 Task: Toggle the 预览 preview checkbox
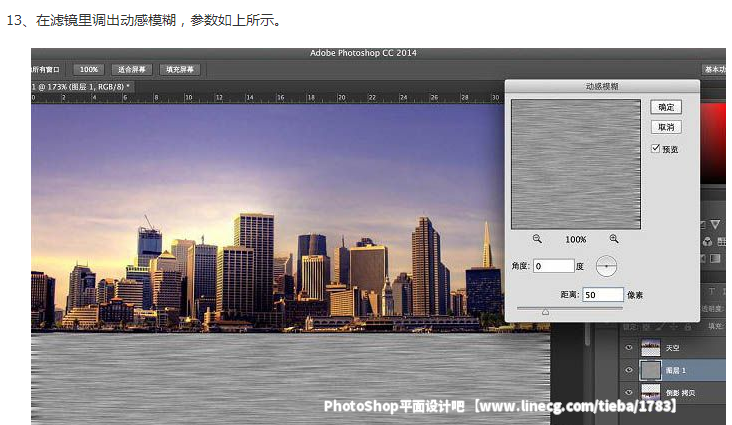tap(655, 149)
